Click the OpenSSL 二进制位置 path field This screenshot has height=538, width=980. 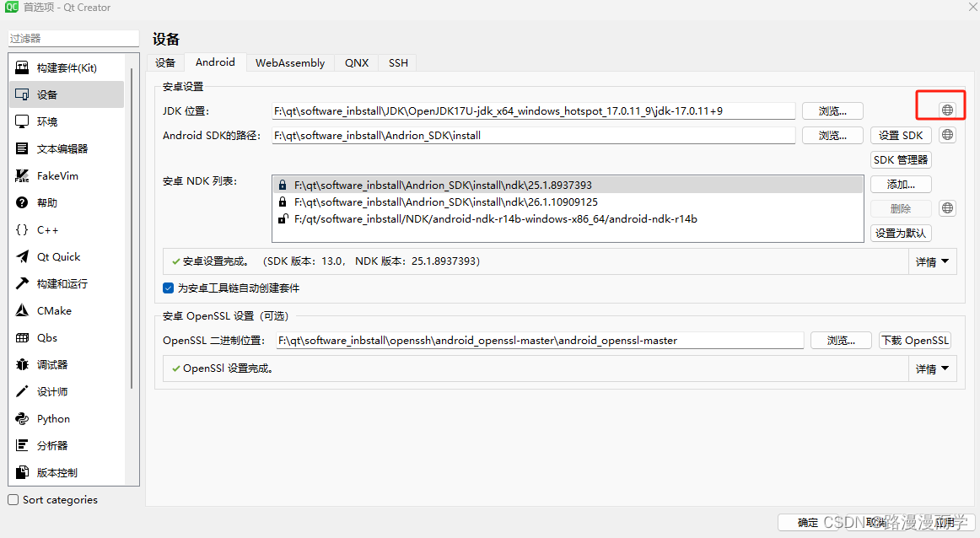[540, 340]
